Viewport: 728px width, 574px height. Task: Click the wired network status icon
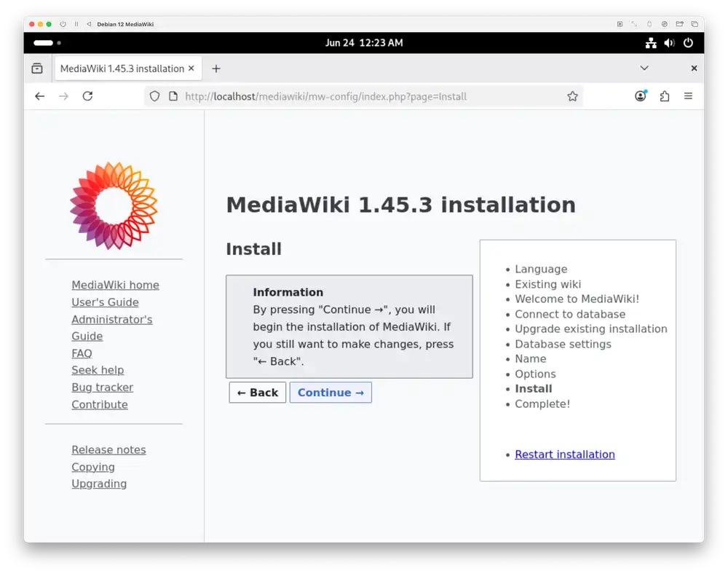pyautogui.click(x=651, y=43)
